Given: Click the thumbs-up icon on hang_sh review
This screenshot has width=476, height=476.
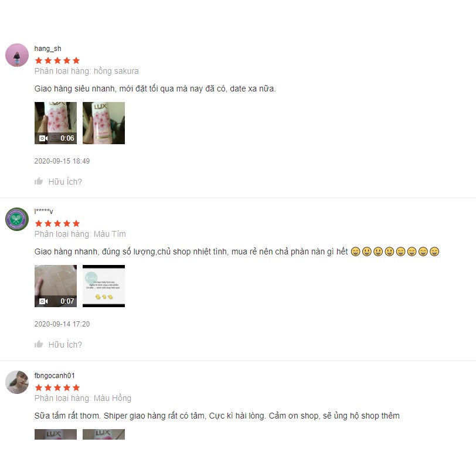Looking at the screenshot, I should (x=39, y=181).
